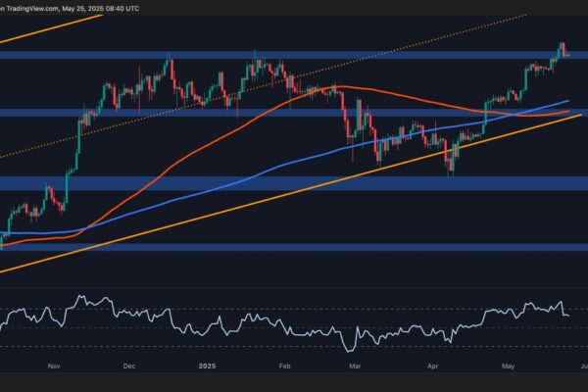
Task: Select the 2025 year label on axis
Action: pos(207,366)
